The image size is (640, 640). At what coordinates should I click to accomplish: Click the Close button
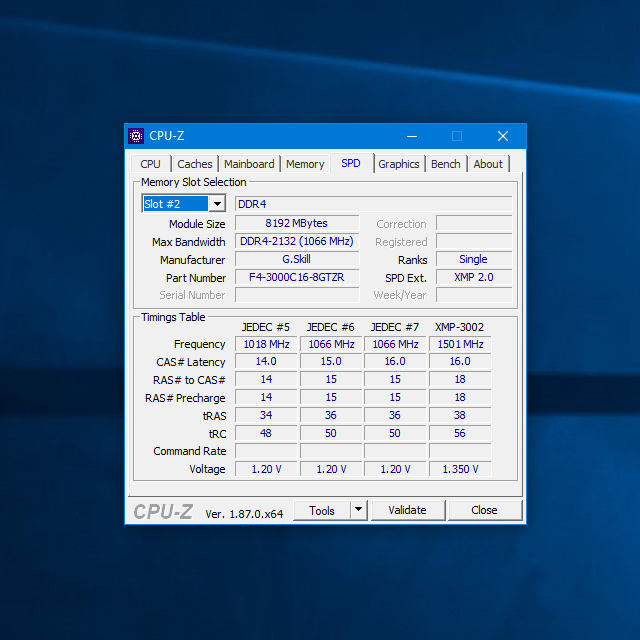pos(484,510)
